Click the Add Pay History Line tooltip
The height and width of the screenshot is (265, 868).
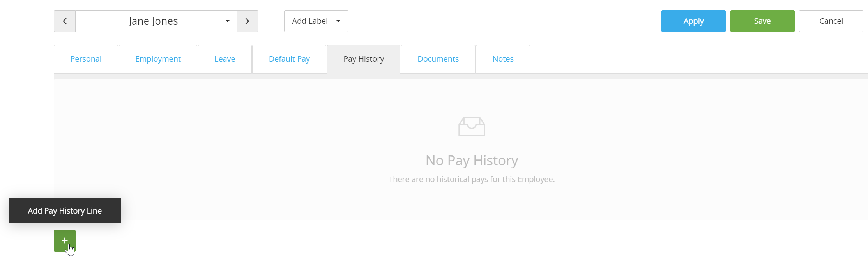point(65,210)
